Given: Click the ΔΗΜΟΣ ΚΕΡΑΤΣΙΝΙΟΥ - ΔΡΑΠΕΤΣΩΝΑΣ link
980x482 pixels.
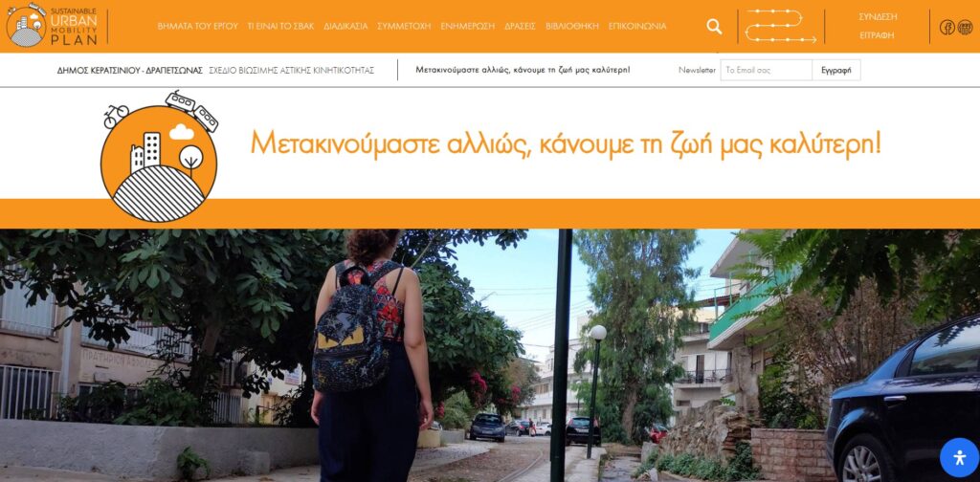Looking at the screenshot, I should (x=130, y=71).
